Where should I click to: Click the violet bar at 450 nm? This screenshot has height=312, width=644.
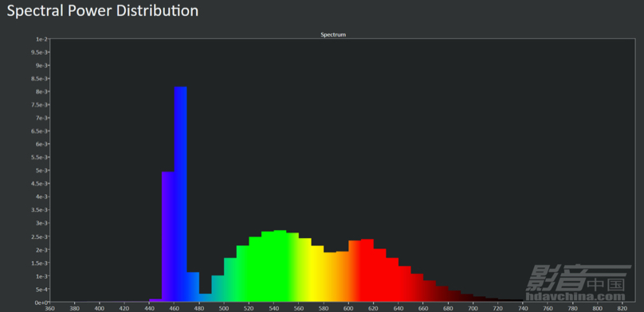coord(168,236)
